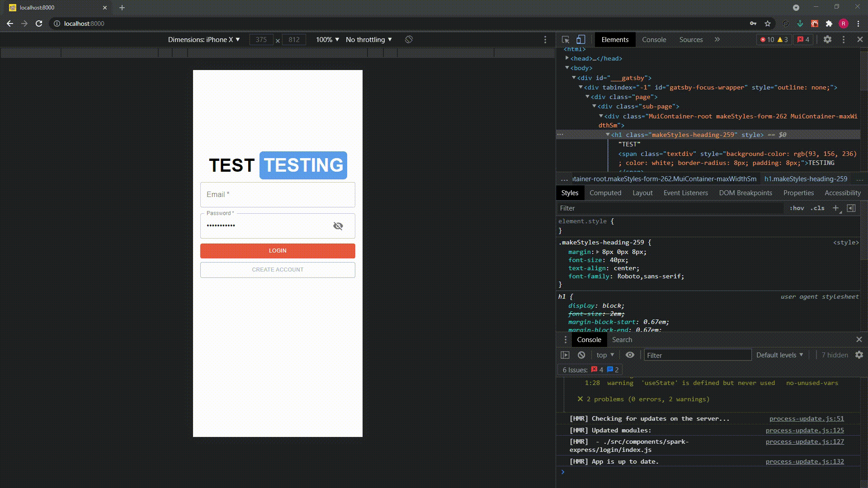Click the Email input field
This screenshot has height=488, width=868.
tap(278, 195)
